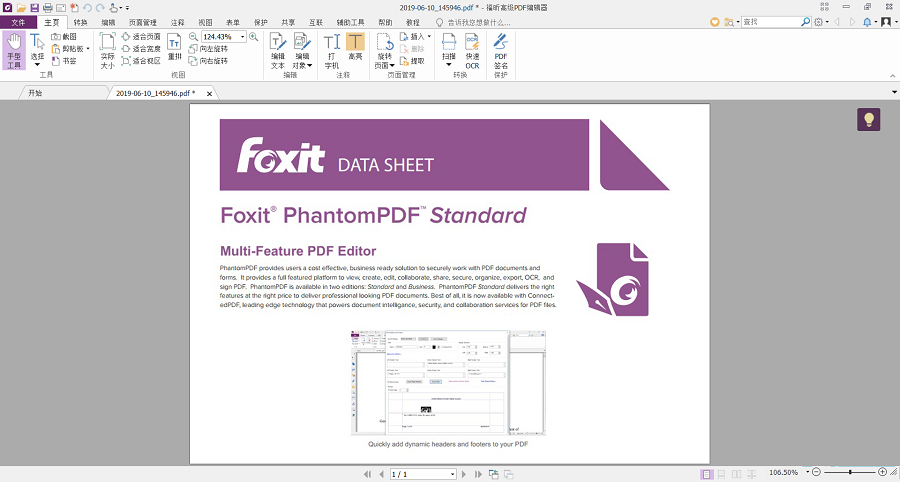Click the light bulb tips button
Viewport: 900px width, 482px height.
point(868,119)
